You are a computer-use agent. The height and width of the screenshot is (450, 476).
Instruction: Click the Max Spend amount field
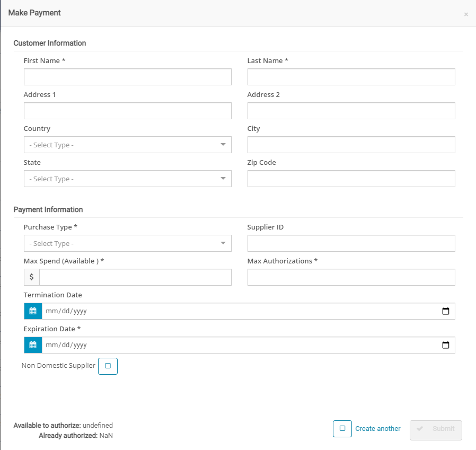[135, 277]
